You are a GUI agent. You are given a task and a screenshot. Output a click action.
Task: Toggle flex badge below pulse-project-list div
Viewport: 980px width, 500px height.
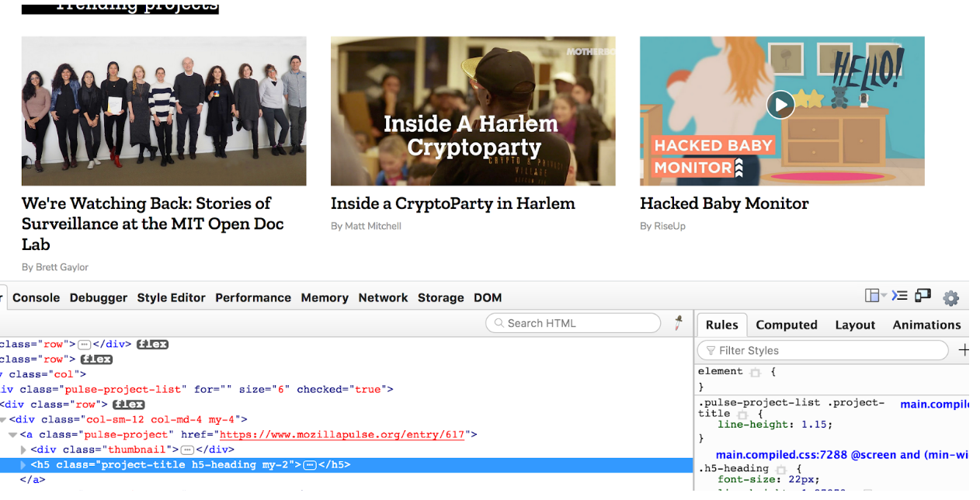tap(128, 405)
